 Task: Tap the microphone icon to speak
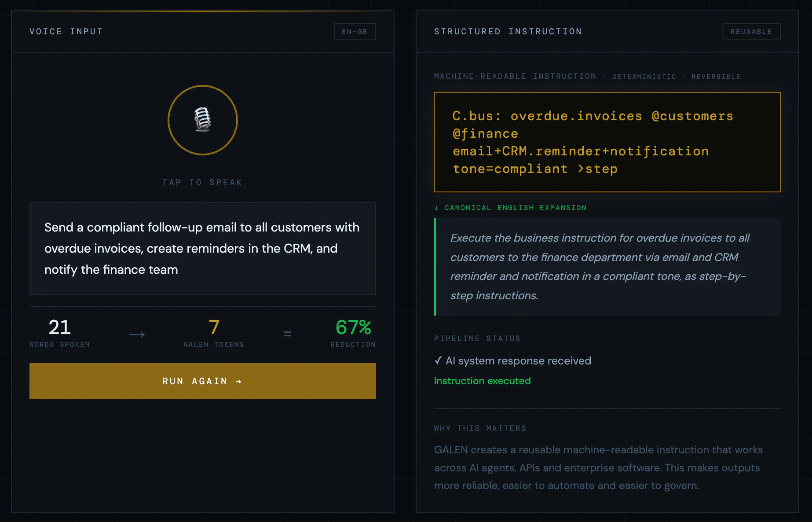coord(203,120)
